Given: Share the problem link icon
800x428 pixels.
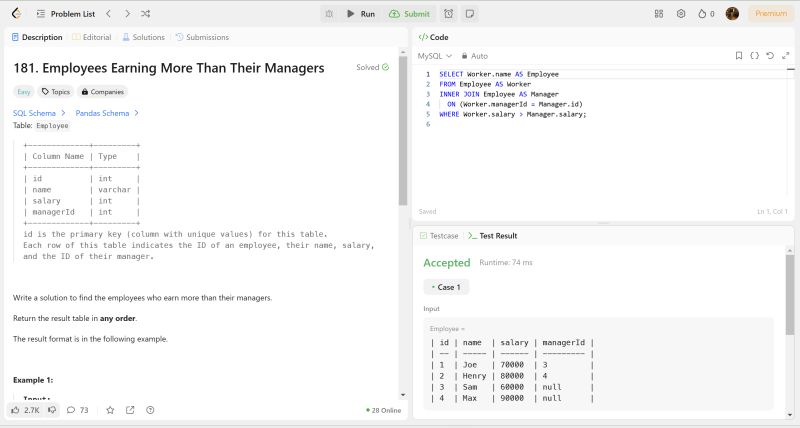Looking at the screenshot, I should (x=130, y=410).
